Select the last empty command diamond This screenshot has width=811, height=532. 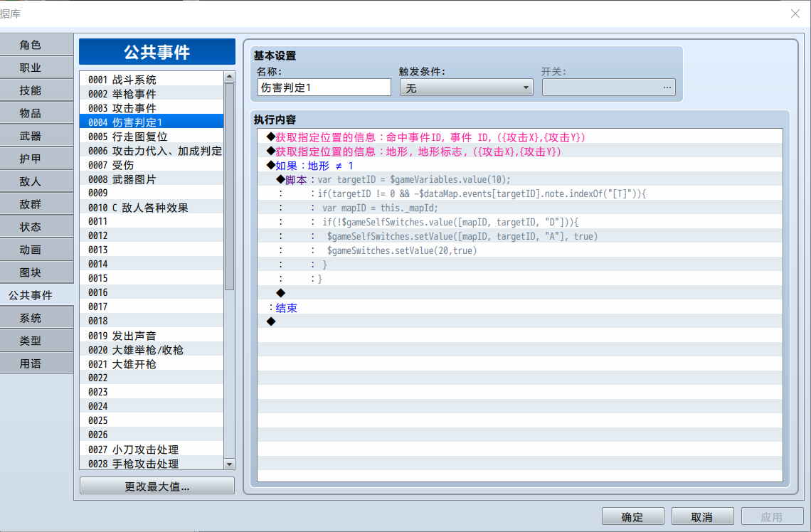[x=520, y=321]
